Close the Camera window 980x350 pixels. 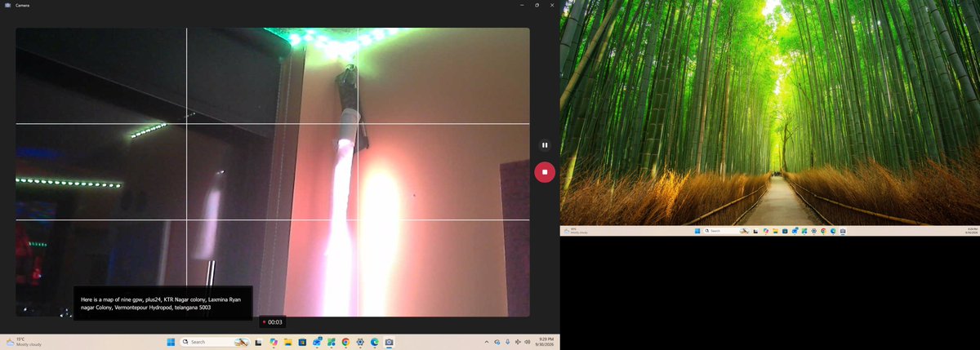(551, 5)
